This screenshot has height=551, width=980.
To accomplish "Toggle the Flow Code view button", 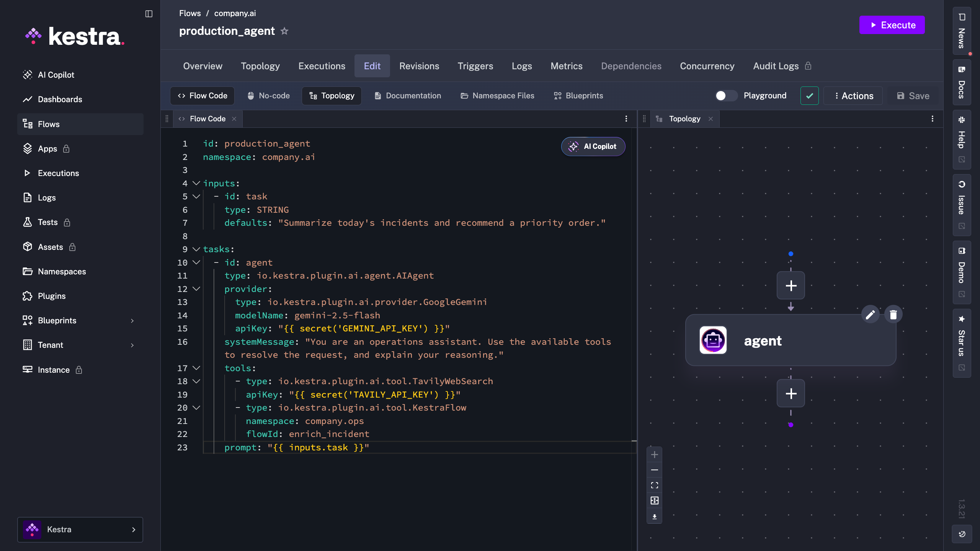I will (x=202, y=96).
